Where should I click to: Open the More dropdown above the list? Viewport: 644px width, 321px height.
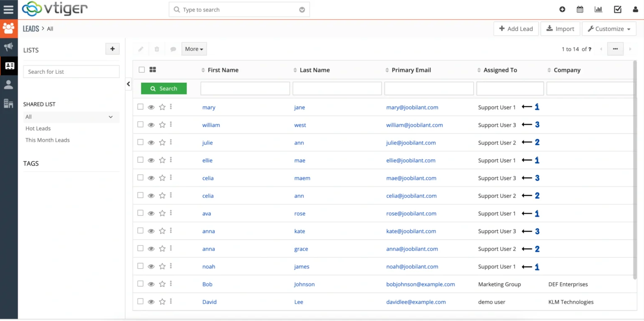[194, 49]
